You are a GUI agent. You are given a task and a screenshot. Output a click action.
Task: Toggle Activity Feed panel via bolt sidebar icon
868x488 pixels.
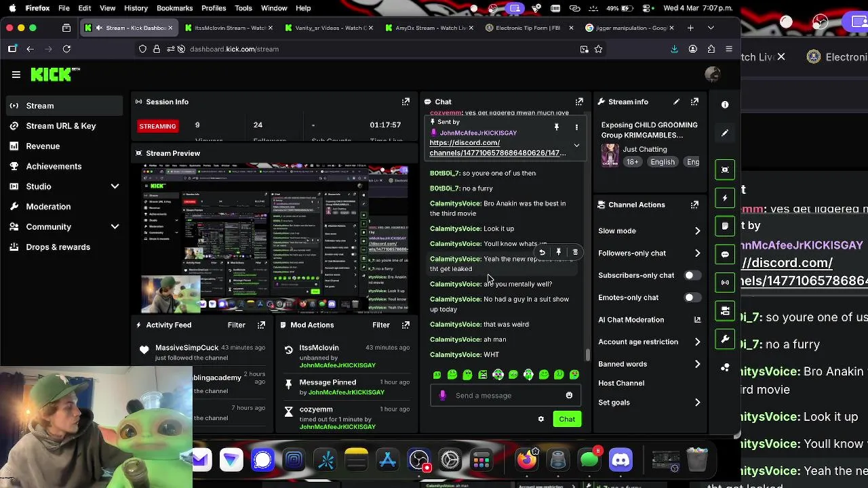[725, 198]
